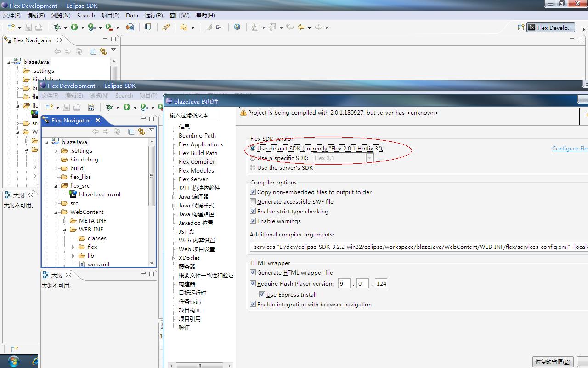Click the Additional compiler arguments field
Screen dimensions: 588x368
coord(418,247)
